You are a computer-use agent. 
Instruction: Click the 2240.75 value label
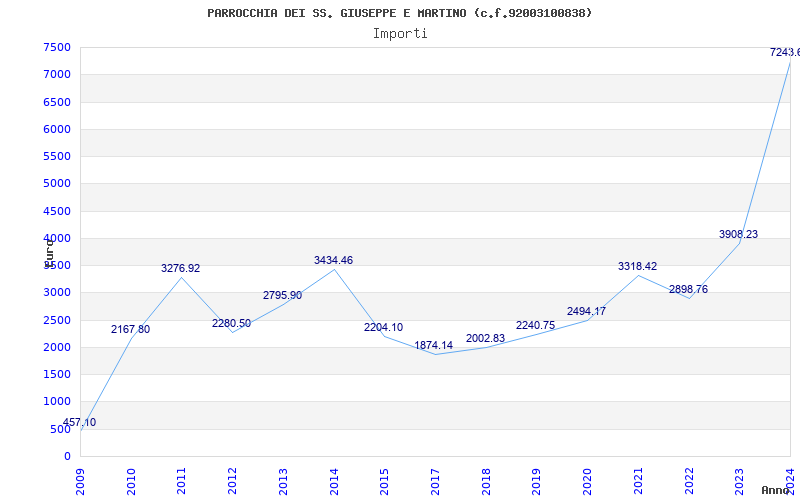click(535, 326)
